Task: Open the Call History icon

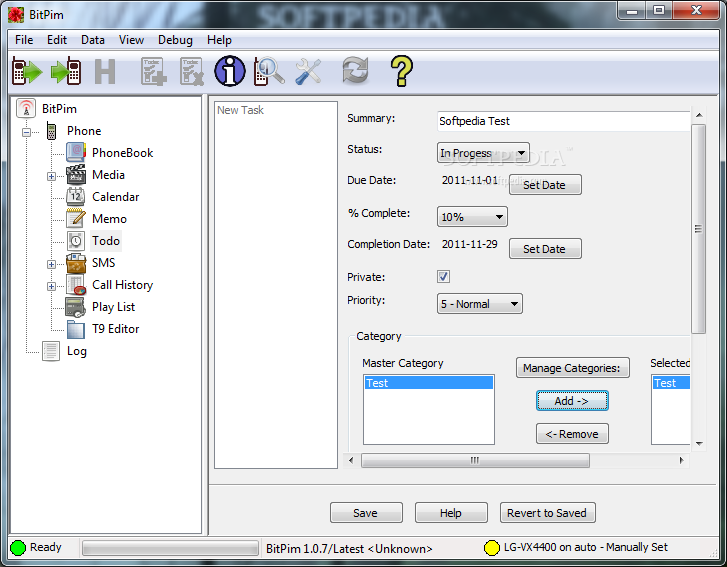Action: pyautogui.click(x=76, y=285)
